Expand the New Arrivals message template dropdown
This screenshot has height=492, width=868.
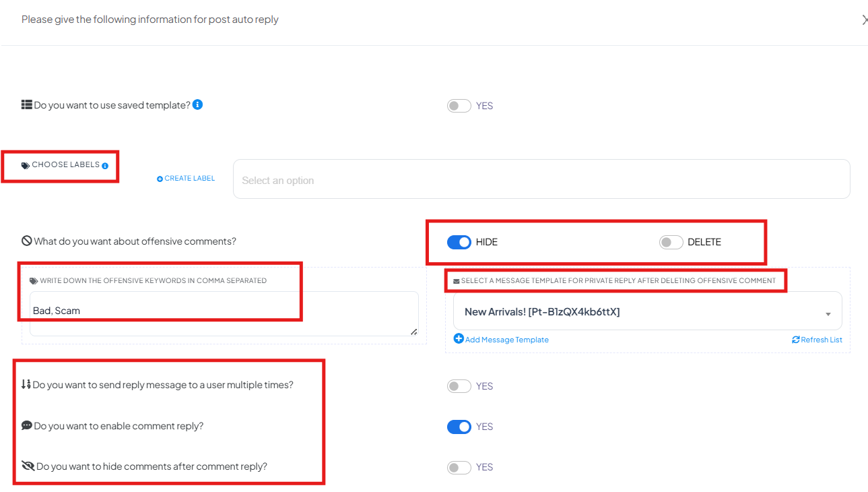(x=647, y=311)
